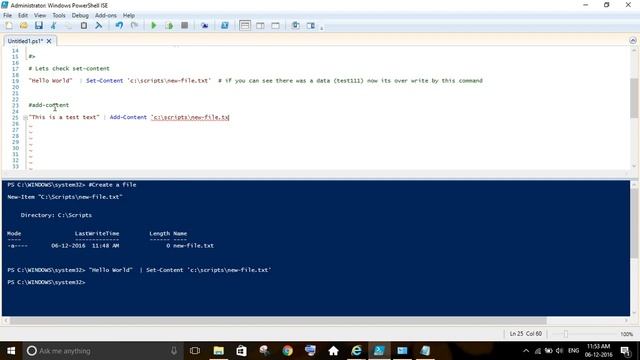The height and width of the screenshot is (360, 640).
Task: Open the Add-ons menu
Action: [x=106, y=16]
